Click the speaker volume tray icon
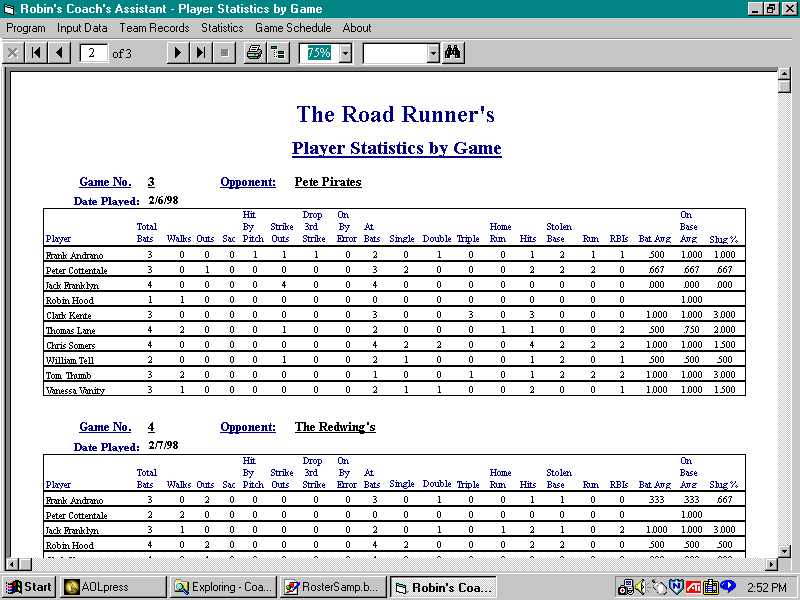Viewport: 800px width, 600px height. [x=641, y=587]
